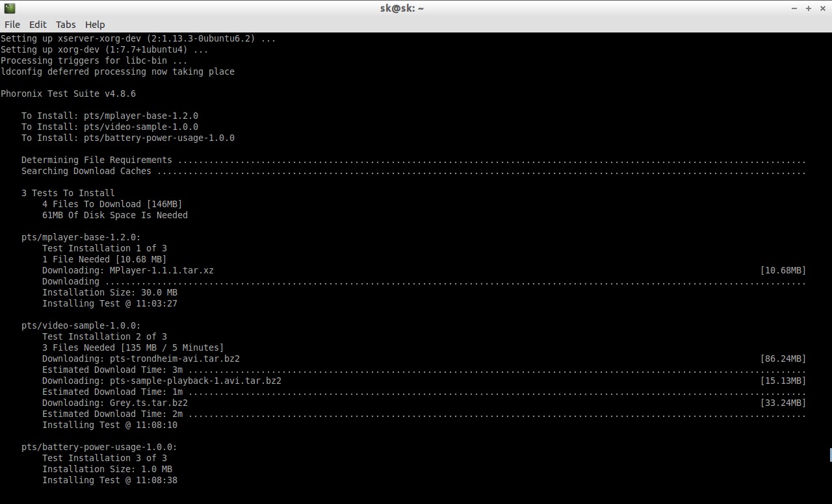The image size is (832, 504).
Task: Click 'Estimated Download Time: 1m' line
Action: 424,392
